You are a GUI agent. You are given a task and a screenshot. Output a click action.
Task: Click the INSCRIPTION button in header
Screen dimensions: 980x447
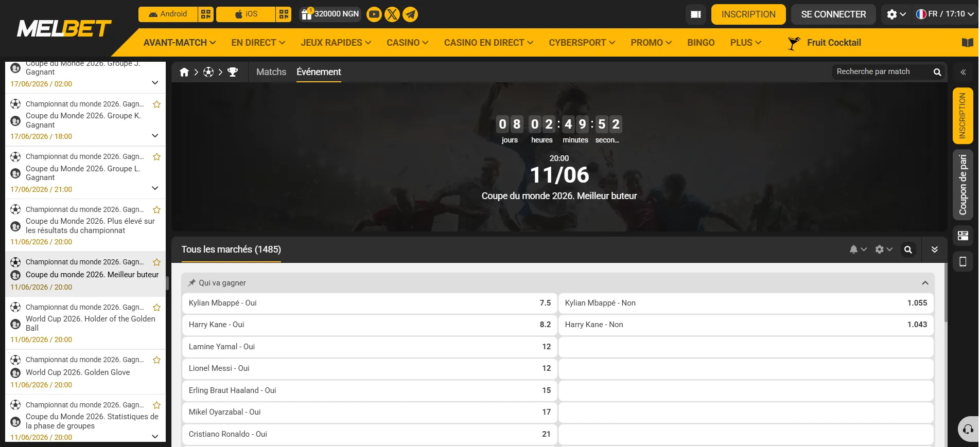748,14
